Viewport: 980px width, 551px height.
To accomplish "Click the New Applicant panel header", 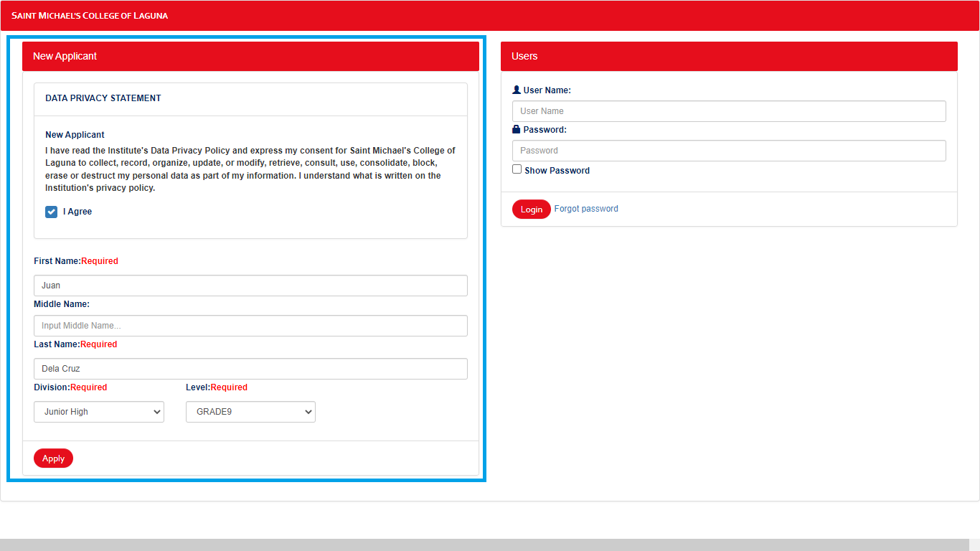I will click(x=250, y=56).
